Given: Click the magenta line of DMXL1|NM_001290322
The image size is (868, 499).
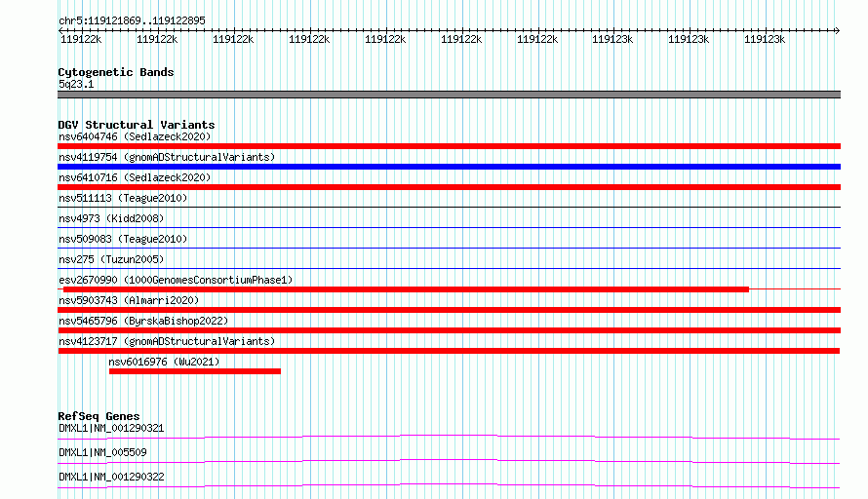Looking at the screenshot, I should point(449,484).
